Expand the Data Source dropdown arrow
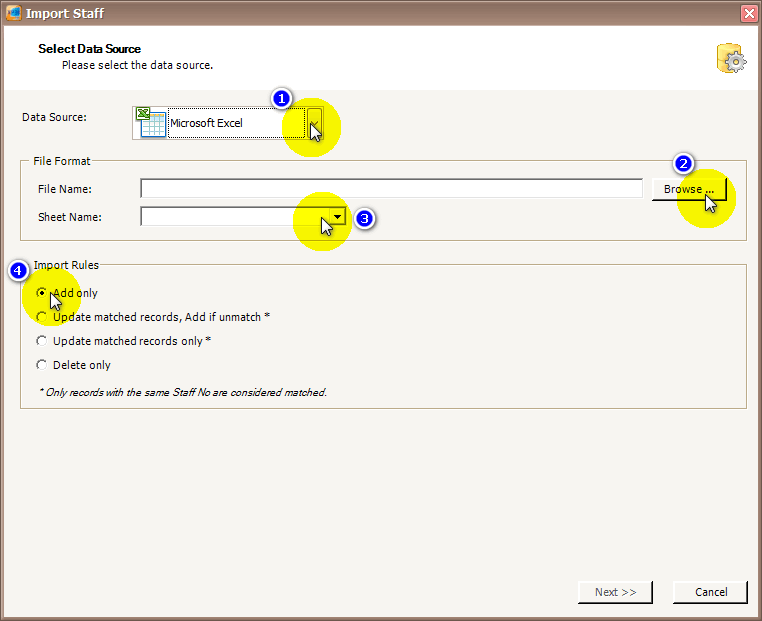The height and width of the screenshot is (621, 762). 315,123
